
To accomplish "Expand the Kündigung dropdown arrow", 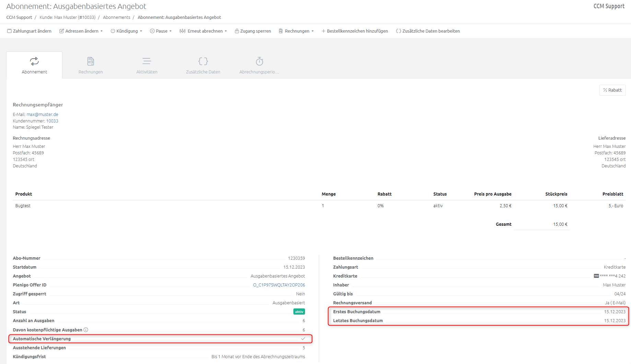I will 141,31.
